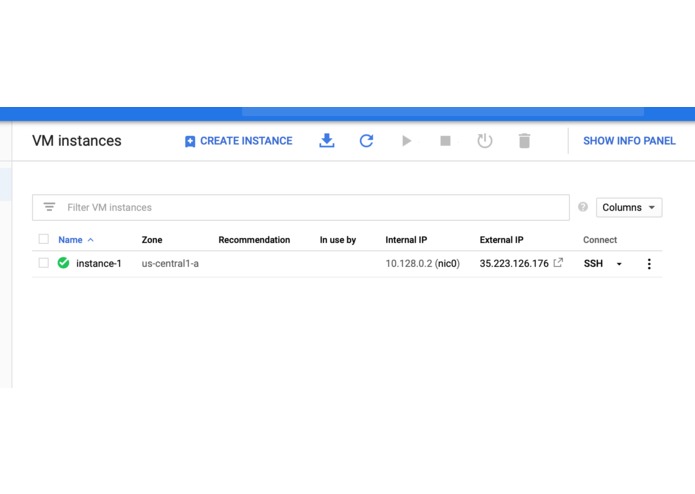Click the Name sort arrow
695x494 pixels.
coord(91,240)
